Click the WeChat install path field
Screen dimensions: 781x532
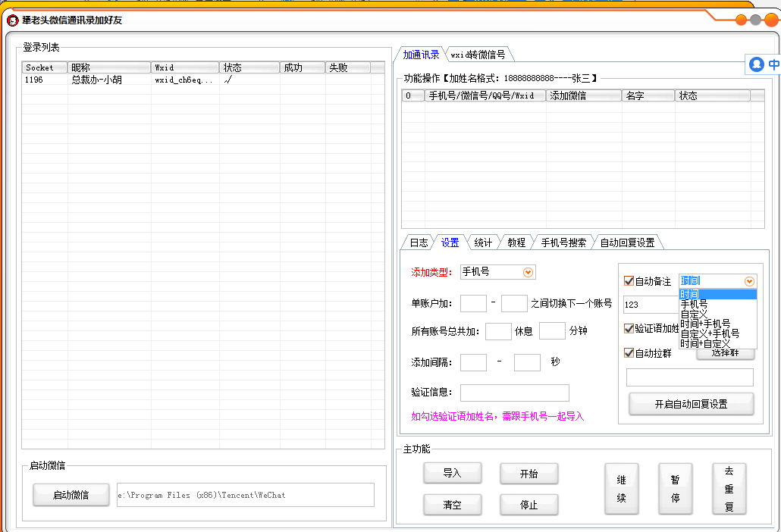tap(246, 495)
